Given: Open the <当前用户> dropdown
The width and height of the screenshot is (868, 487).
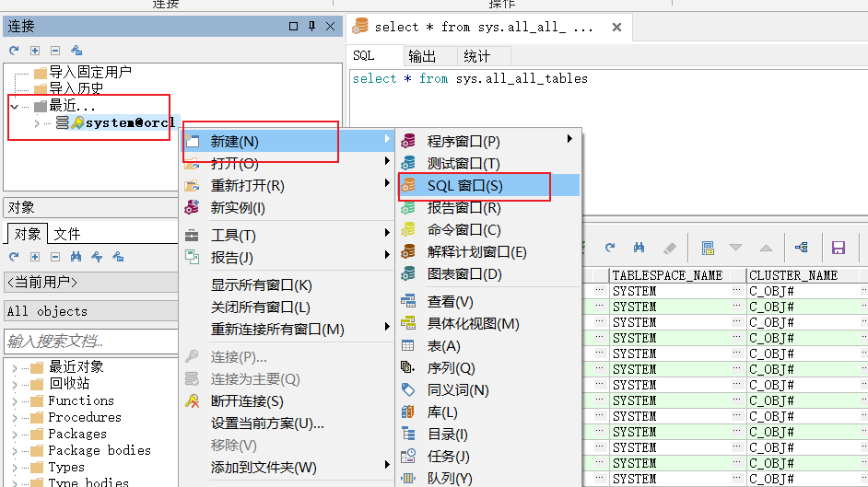Looking at the screenshot, I should 91,282.
